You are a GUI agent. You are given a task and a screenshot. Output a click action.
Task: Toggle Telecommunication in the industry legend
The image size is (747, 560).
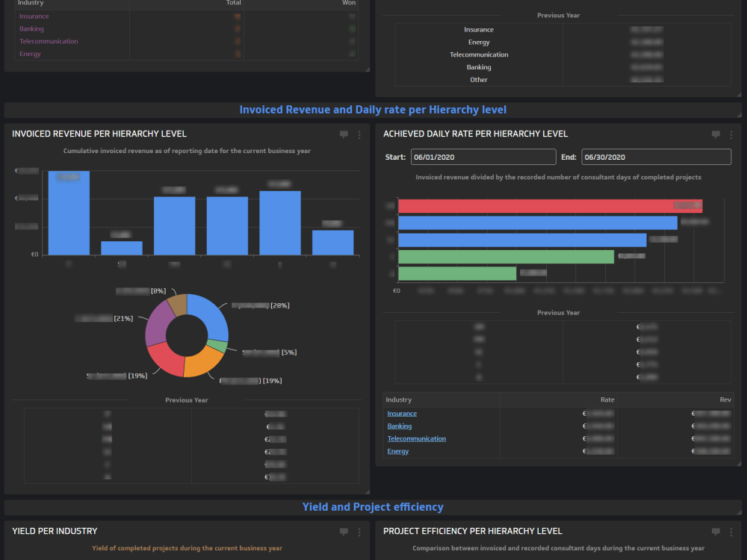pos(49,41)
